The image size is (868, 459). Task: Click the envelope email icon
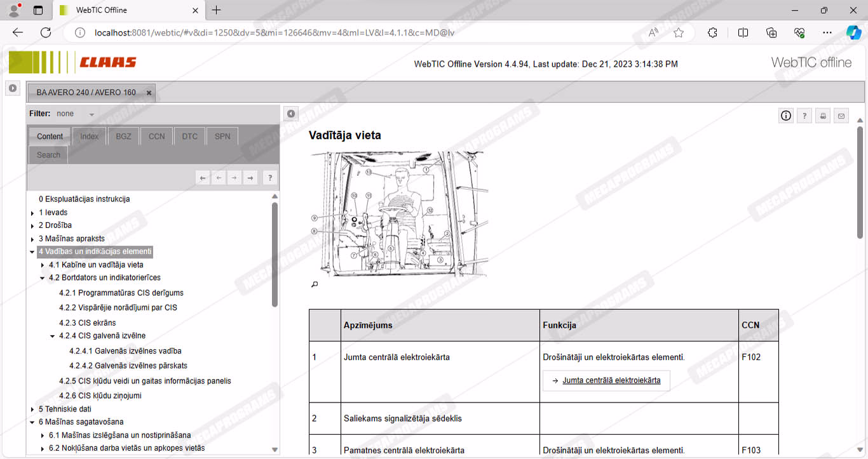click(x=841, y=116)
